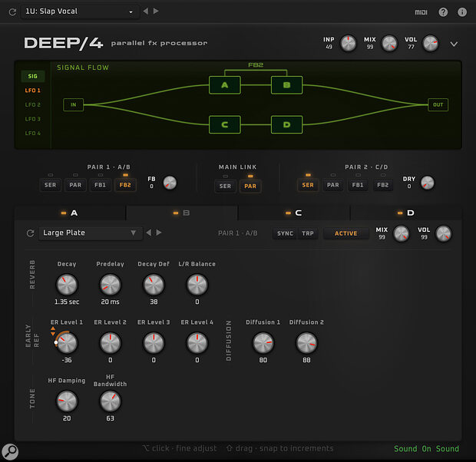This screenshot has width=476, height=462.
Task: Set Pair 1 A/B routing to PAR
Action: point(75,185)
